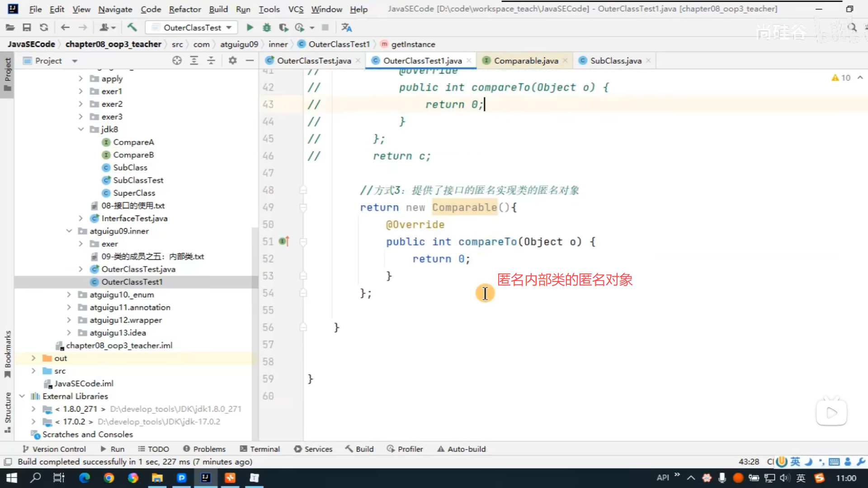Image resolution: width=868 pixels, height=488 pixels.
Task: Click Select Opened File target icon
Action: 177,61
